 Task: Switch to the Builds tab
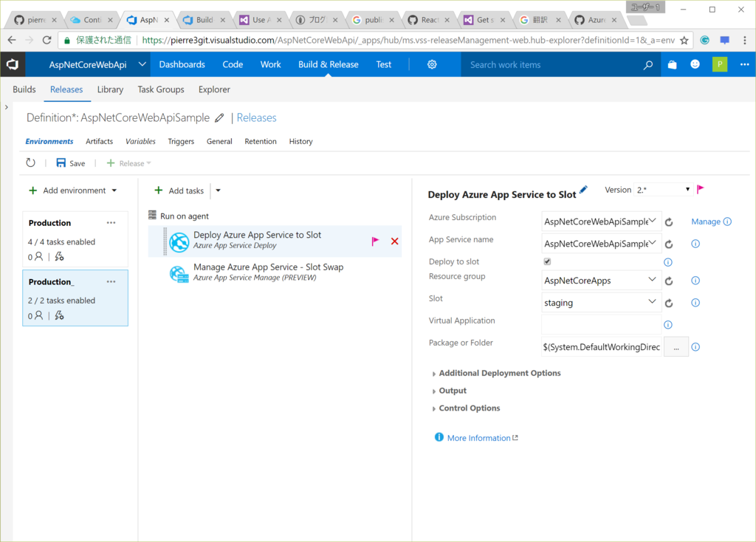[x=24, y=89]
